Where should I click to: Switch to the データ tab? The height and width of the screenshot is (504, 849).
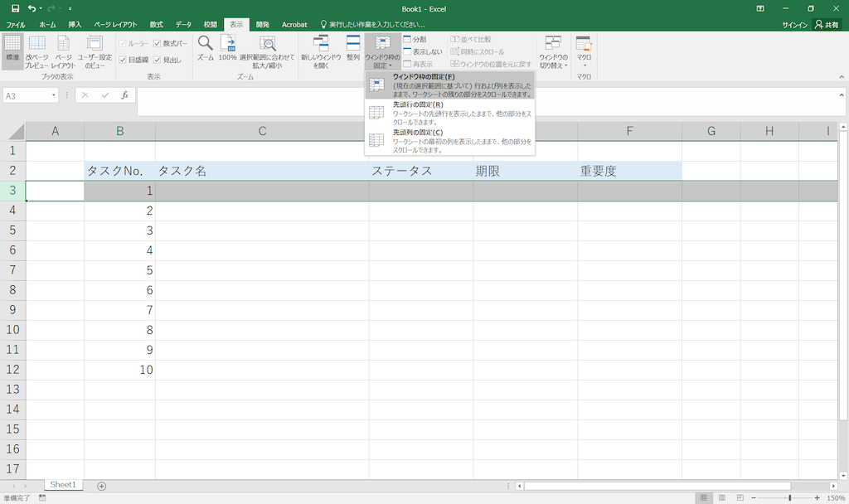[183, 24]
